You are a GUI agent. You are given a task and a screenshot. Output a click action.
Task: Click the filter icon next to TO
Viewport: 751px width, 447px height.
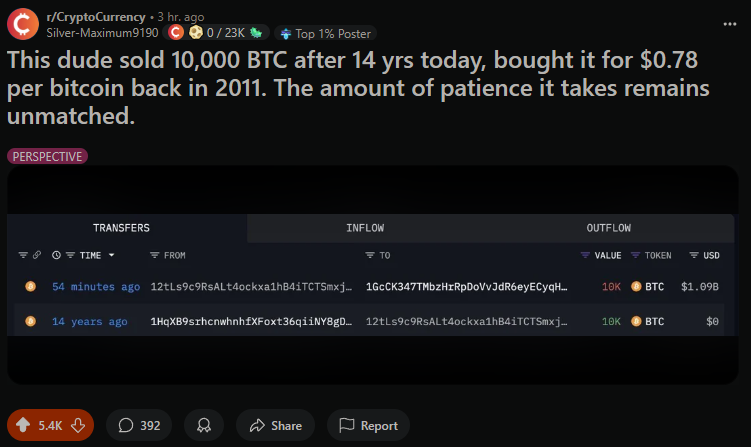tap(370, 255)
